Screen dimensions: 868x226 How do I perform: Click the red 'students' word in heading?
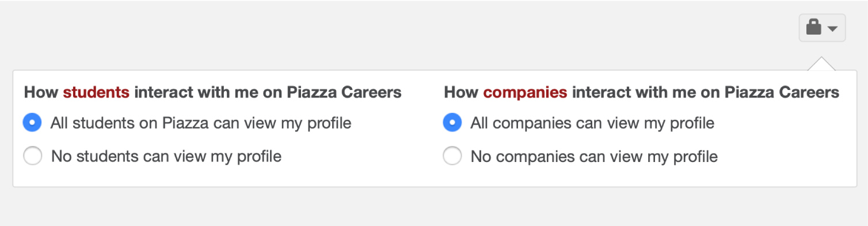coord(96,92)
